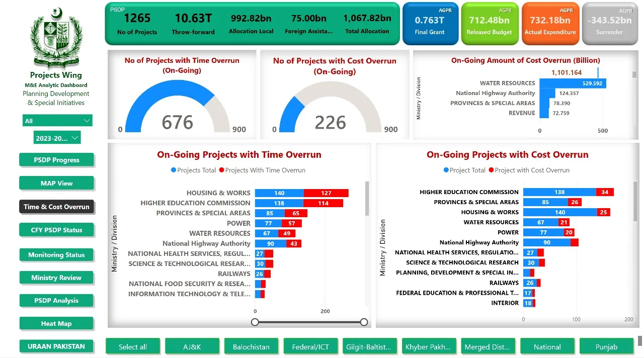Switch to MAP View
The image size is (644, 358).
(x=56, y=183)
